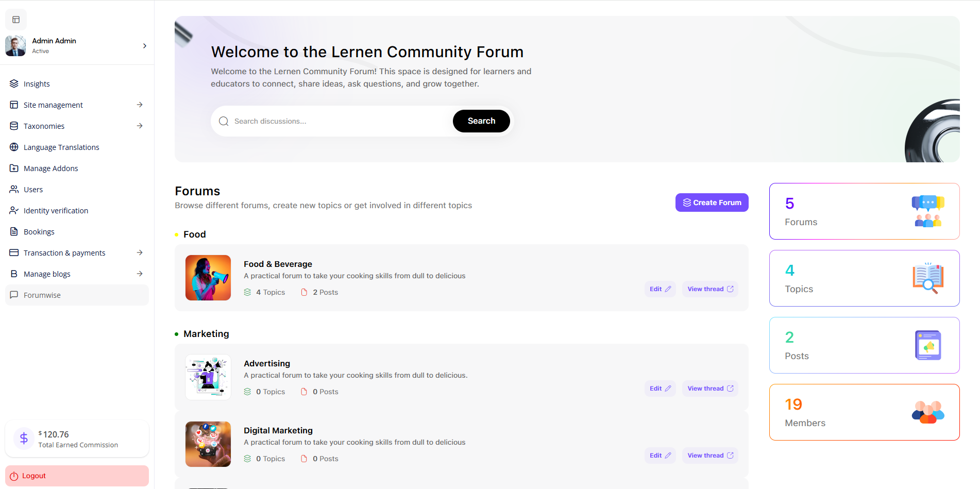Open the Forumwise chat icon
Image resolution: width=980 pixels, height=489 pixels.
[14, 295]
